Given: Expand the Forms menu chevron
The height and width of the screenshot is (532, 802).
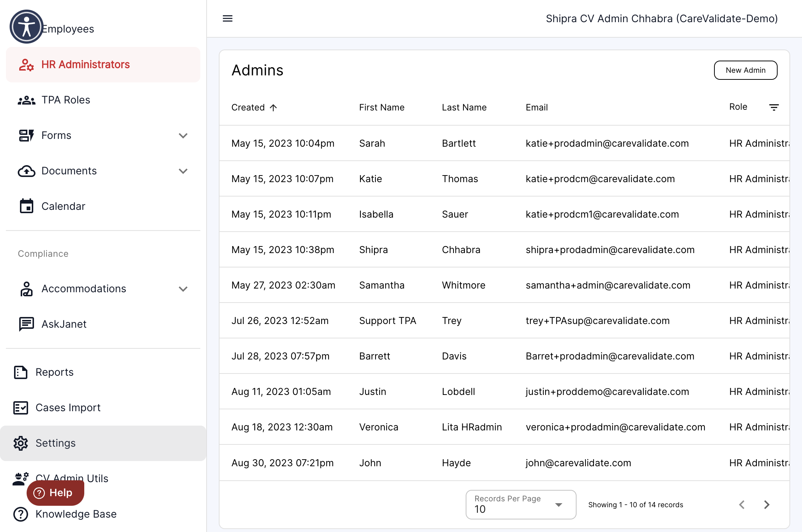Looking at the screenshot, I should point(183,136).
